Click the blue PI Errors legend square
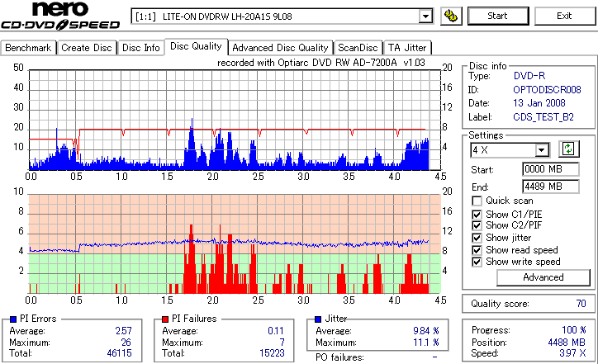The image size is (598, 364). (13, 319)
